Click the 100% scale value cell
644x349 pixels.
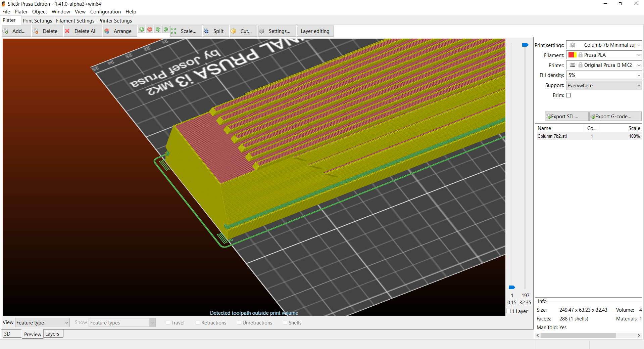[634, 136]
